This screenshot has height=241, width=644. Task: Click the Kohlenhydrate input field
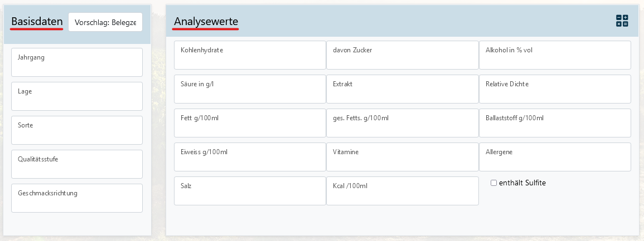click(x=250, y=55)
